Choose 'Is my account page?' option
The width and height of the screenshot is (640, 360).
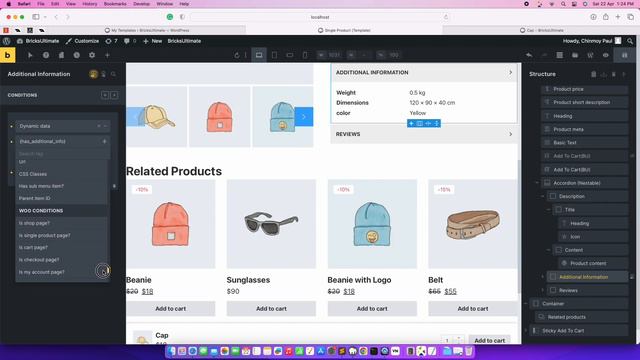62,272
